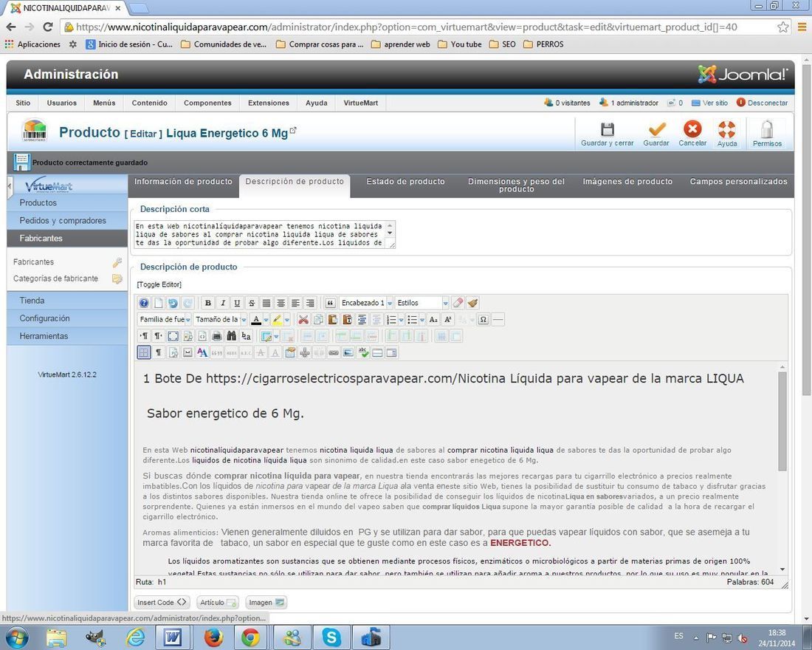Screen dimensions: 812x650
Task: Insert a blockquote with the quote icon
Action: click(331, 304)
